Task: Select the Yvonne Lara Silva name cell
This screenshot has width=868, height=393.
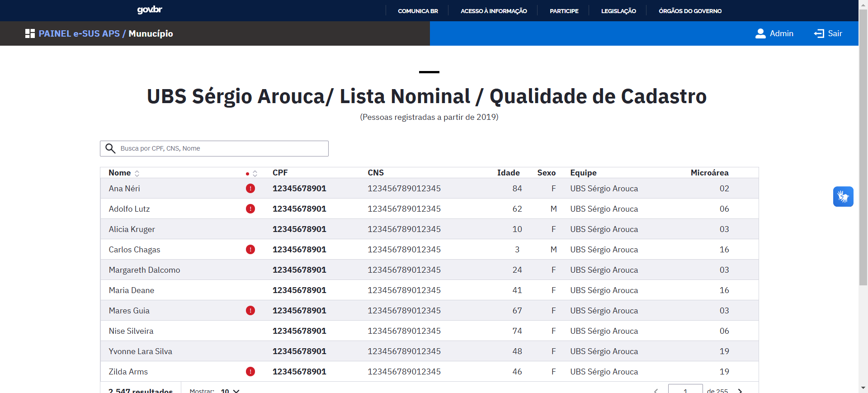Action: [x=141, y=351]
